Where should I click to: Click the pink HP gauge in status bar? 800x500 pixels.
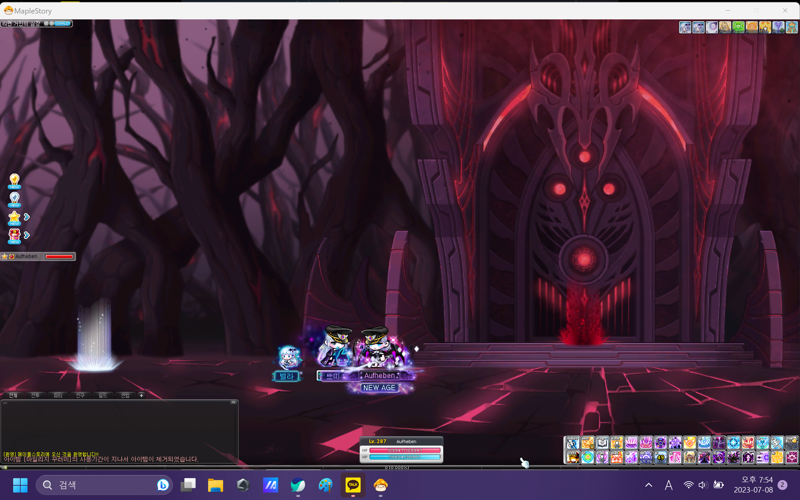click(405, 451)
